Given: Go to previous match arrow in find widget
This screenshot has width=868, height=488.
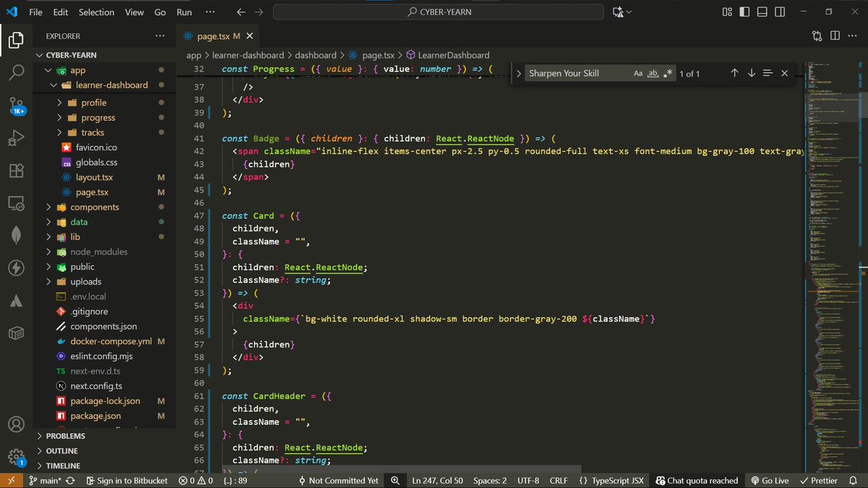Looking at the screenshot, I should pyautogui.click(x=734, y=73).
